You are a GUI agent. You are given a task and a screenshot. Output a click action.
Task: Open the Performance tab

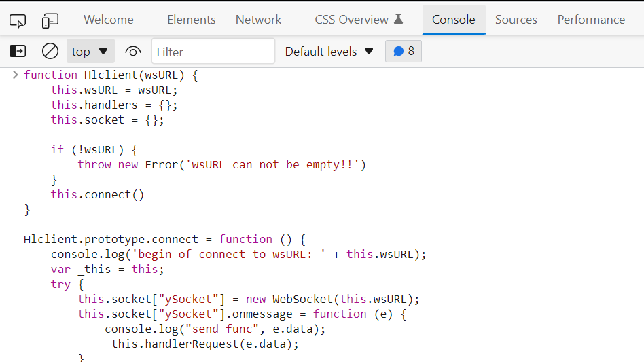tap(591, 20)
